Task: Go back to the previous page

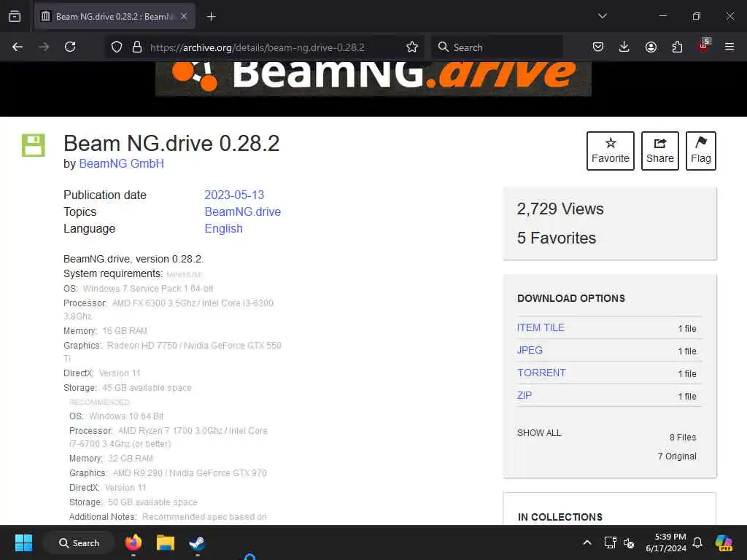Action: pyautogui.click(x=18, y=47)
